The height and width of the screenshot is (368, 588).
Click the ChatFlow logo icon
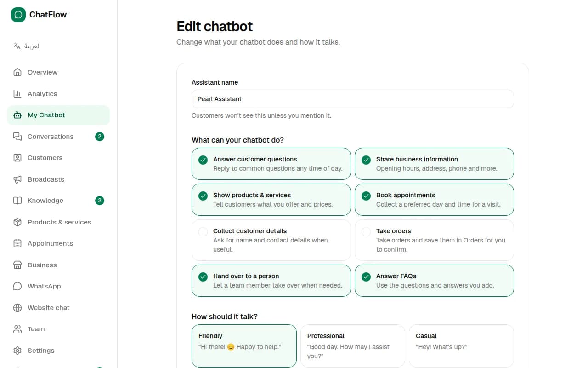18,15
